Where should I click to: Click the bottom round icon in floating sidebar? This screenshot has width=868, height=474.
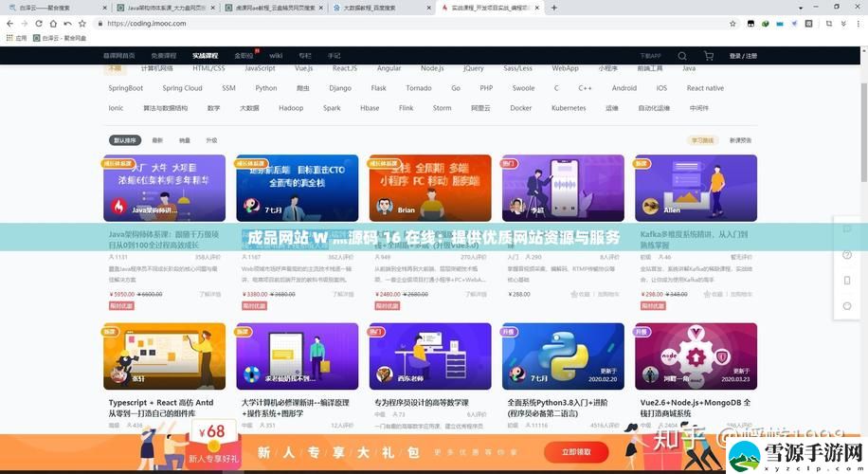847,306
